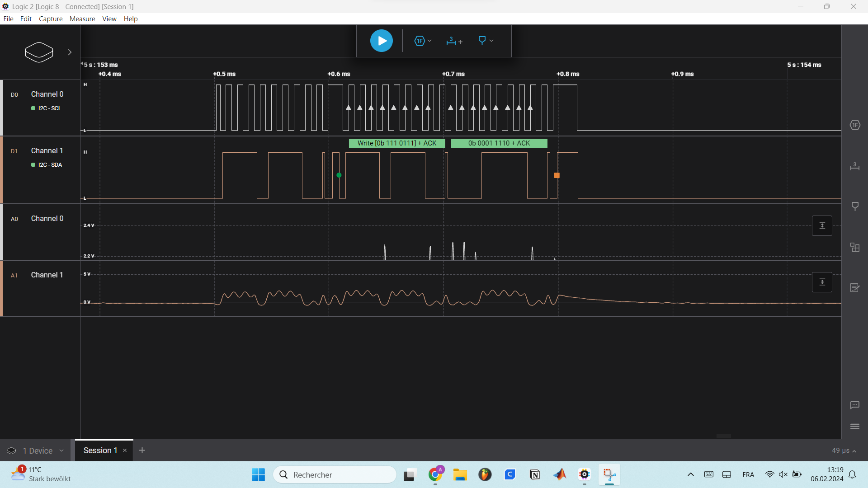Open the Timing Markers sidebar panel
Screen dimensions: 868x488
[x=855, y=166]
